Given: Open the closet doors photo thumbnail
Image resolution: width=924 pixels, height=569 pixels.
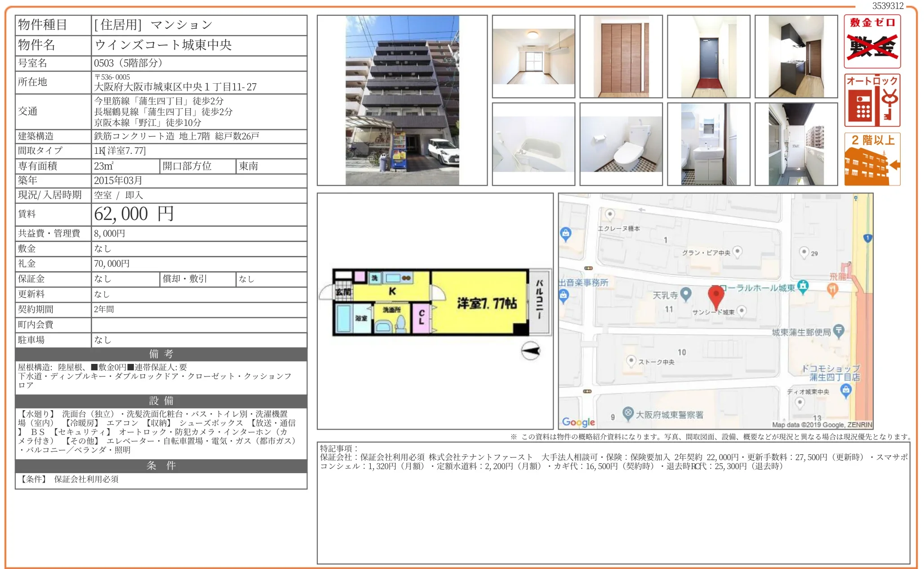Looking at the screenshot, I should (621, 57).
